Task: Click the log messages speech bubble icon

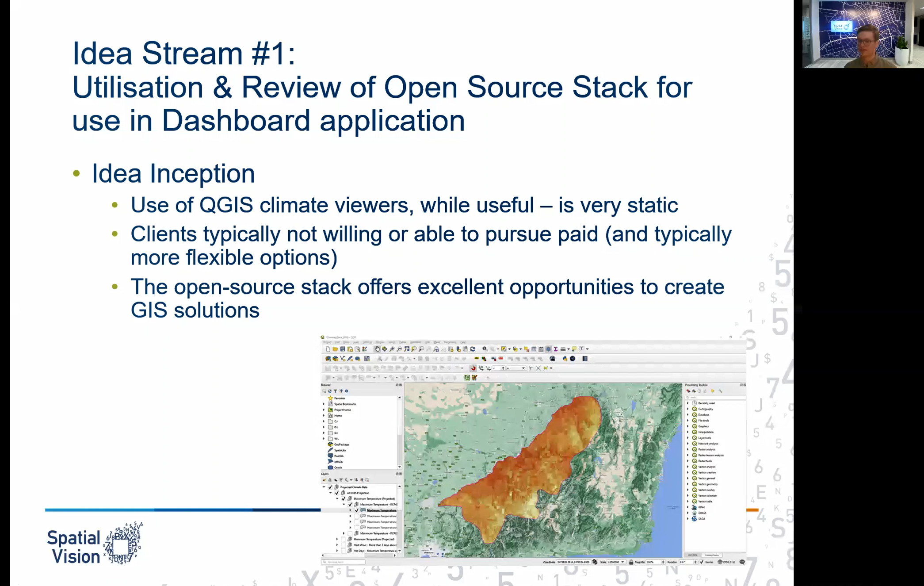Action: tap(742, 562)
